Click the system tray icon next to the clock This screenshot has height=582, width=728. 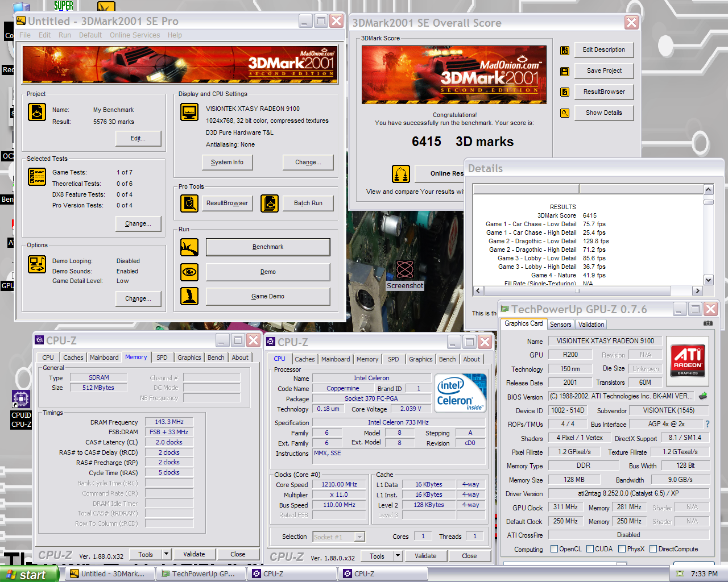[680, 574]
